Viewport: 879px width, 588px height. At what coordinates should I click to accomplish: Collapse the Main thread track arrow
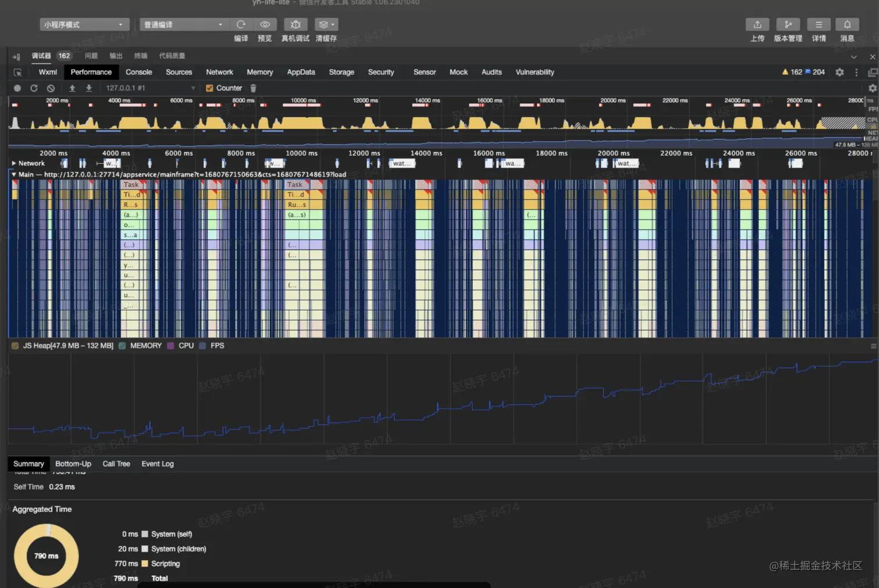pos(13,174)
